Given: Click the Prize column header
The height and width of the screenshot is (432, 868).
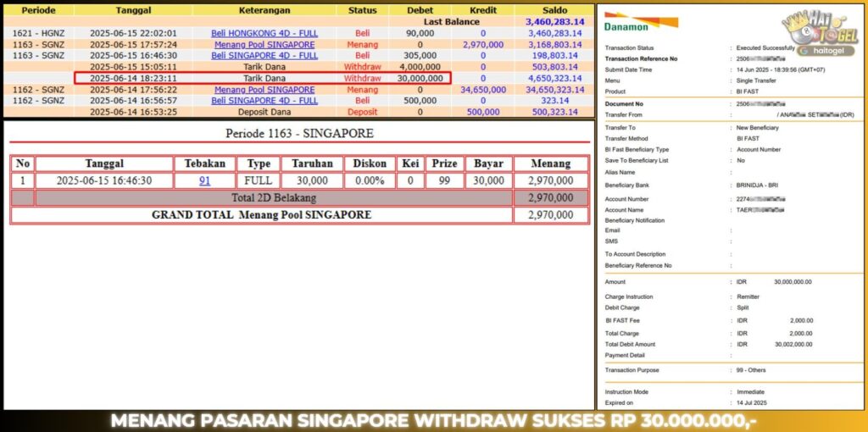Looking at the screenshot, I should click(x=444, y=163).
